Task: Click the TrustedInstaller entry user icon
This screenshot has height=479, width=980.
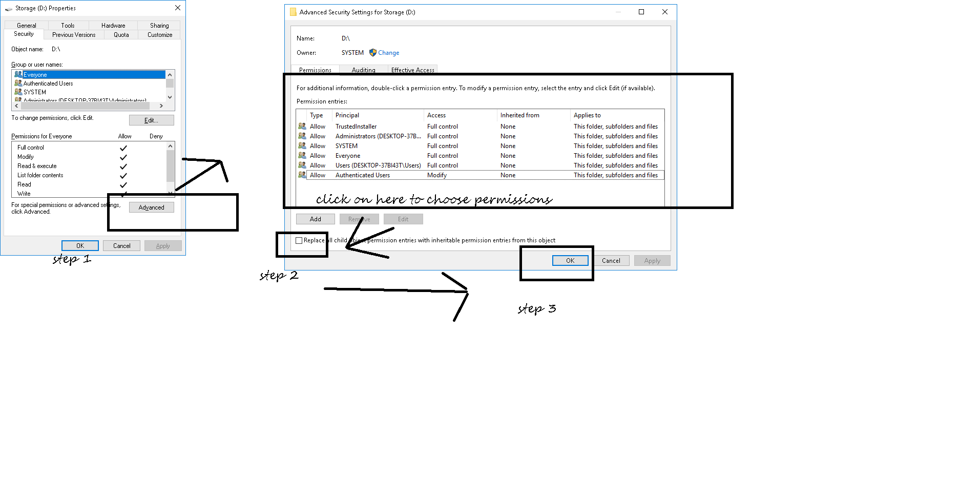Action: pyautogui.click(x=302, y=127)
